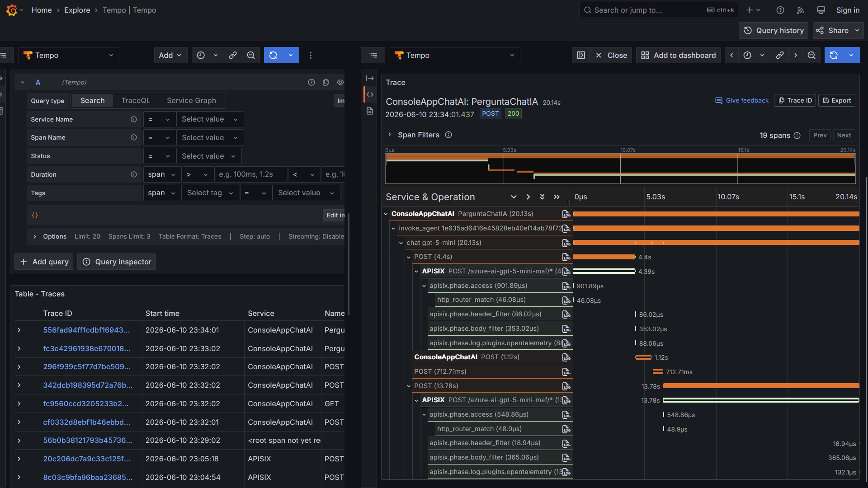Open Share dropdown arrow
This screenshot has height=488, width=868.
click(x=857, y=30)
